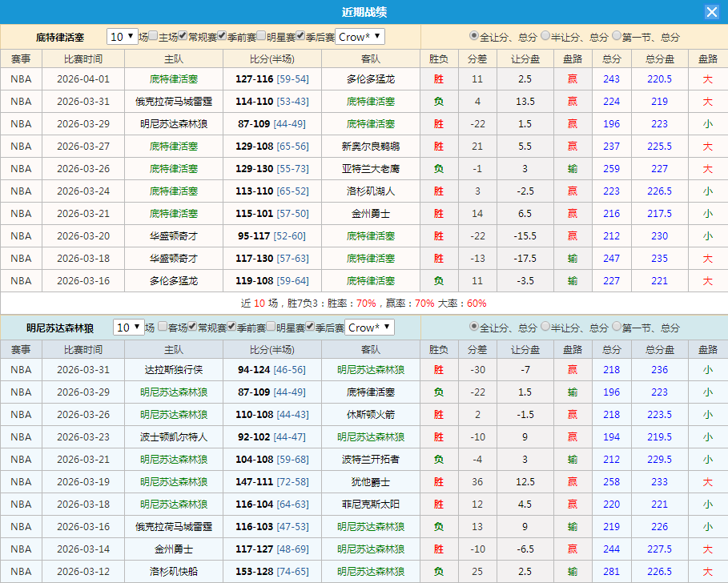The height and width of the screenshot is (583, 728).
Task: Click the 达拉斯独行侠 team name
Action: [x=175, y=369]
